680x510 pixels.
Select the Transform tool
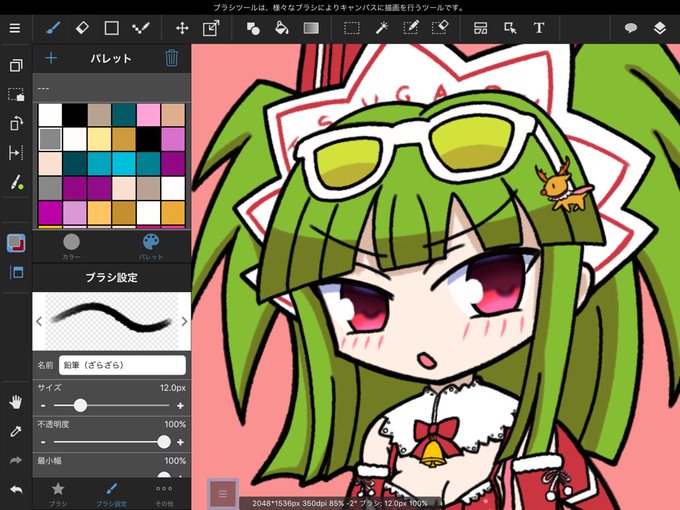tap(211, 28)
